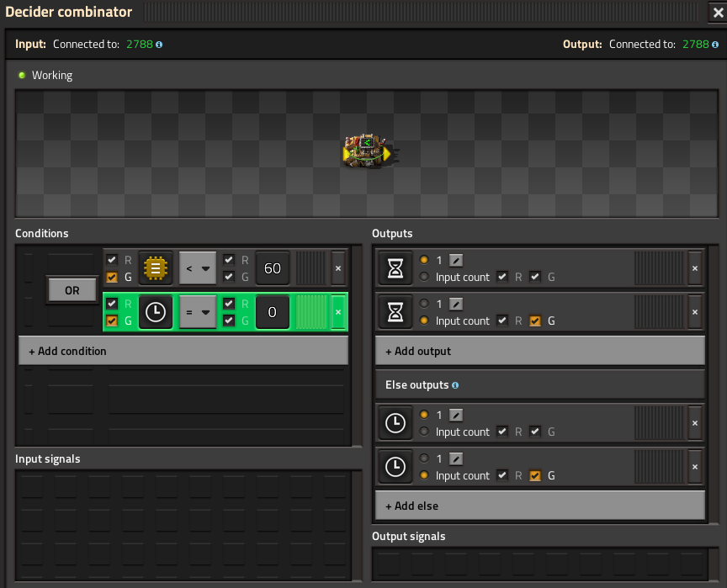
Task: Grab the first condition's drag handle
Action: [311, 268]
